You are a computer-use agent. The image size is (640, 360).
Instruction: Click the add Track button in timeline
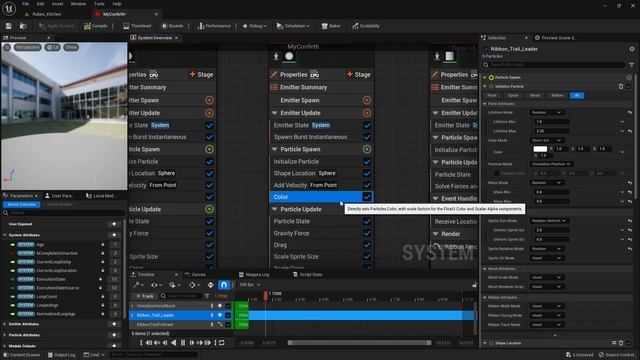tap(145, 296)
